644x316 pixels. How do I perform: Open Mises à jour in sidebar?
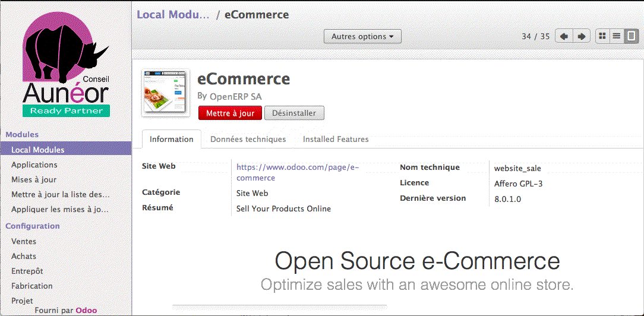pyautogui.click(x=34, y=179)
